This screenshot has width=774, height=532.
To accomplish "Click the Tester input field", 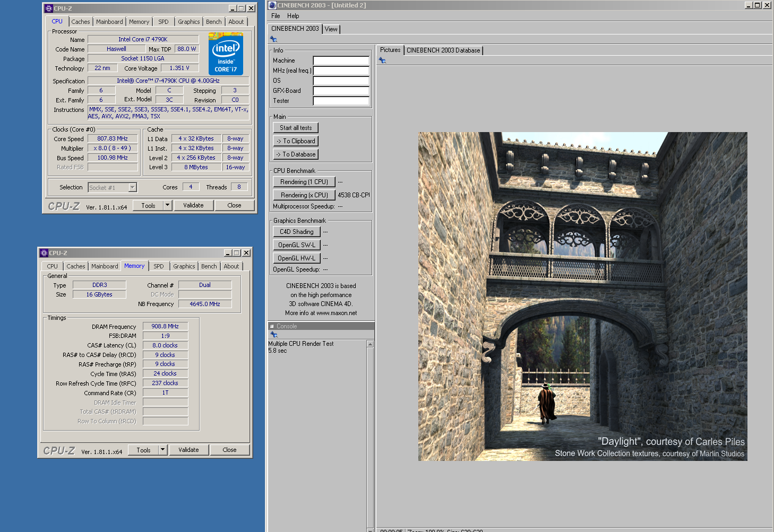I will click(341, 101).
